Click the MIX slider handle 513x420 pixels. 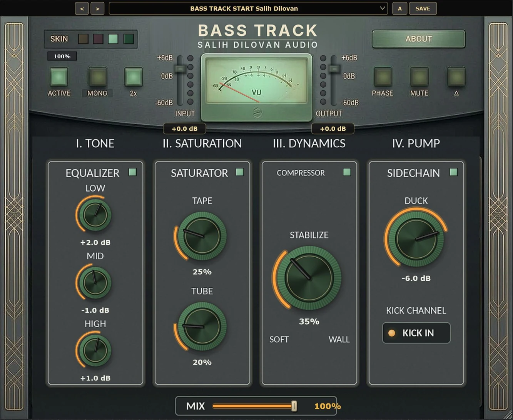pos(294,406)
